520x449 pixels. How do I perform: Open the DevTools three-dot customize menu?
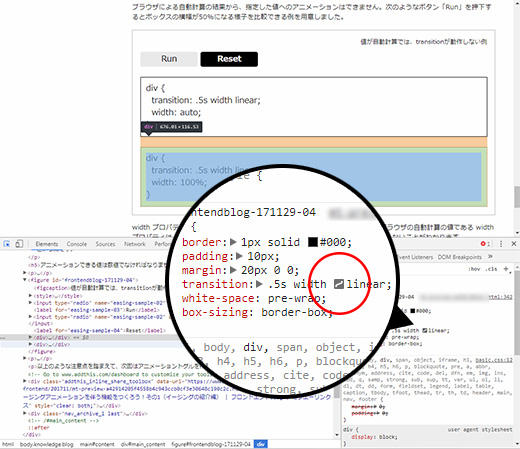(x=501, y=244)
